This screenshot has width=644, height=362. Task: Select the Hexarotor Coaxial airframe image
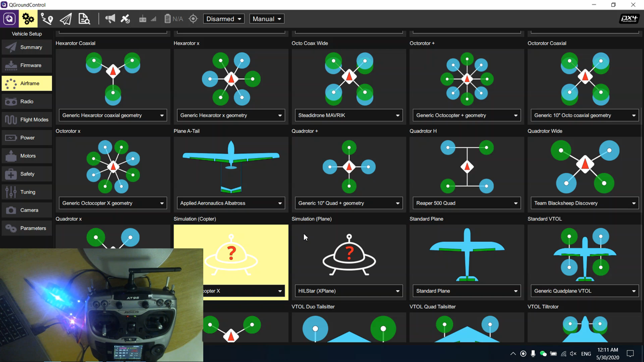pos(113,78)
